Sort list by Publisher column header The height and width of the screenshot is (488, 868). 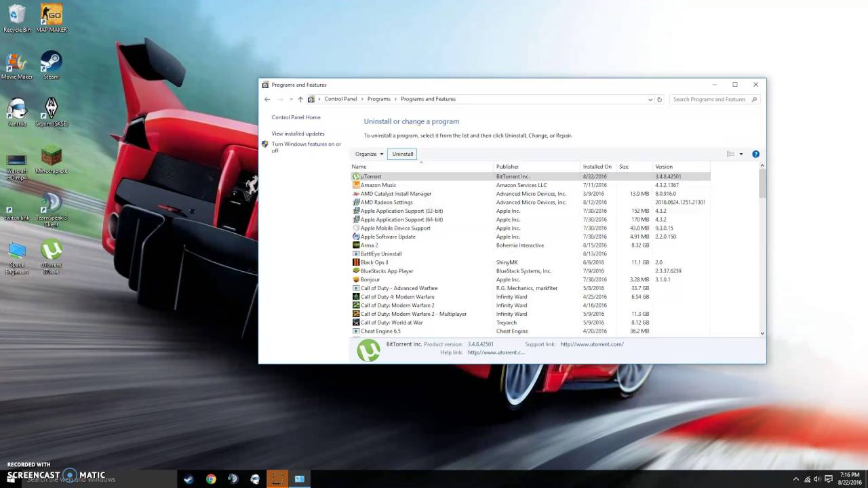537,167
